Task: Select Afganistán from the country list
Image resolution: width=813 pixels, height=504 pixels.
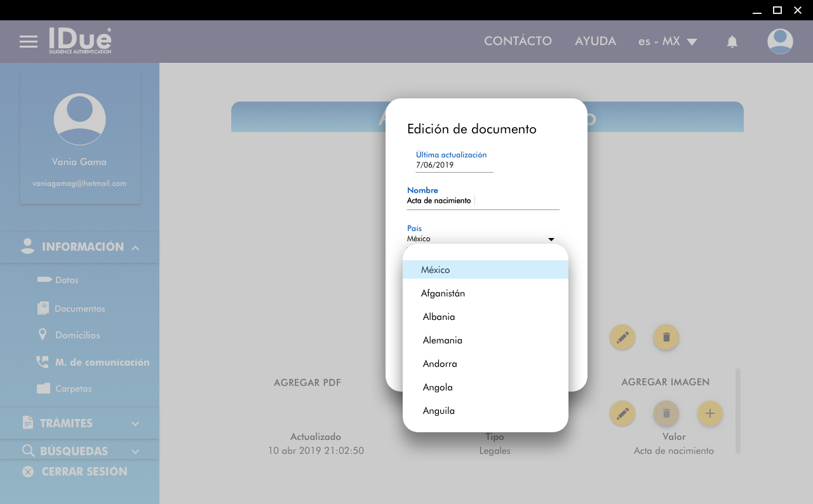Action: click(443, 293)
